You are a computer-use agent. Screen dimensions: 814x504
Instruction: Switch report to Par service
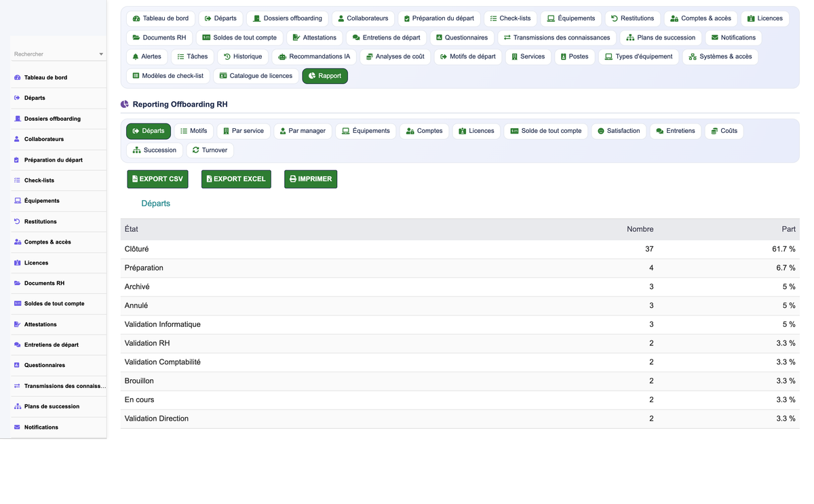tap(244, 131)
